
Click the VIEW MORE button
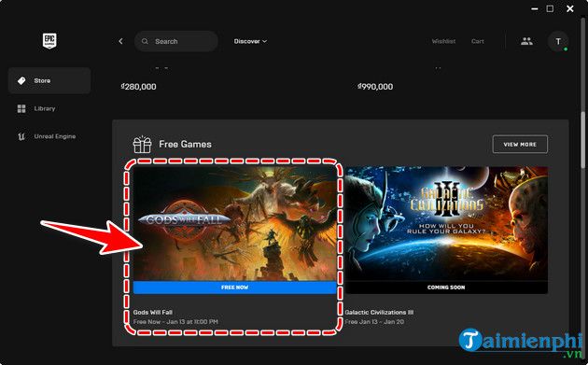(520, 145)
